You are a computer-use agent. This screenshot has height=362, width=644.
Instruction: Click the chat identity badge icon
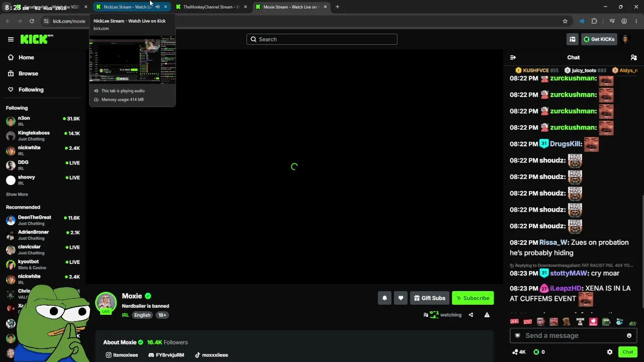click(x=518, y=335)
